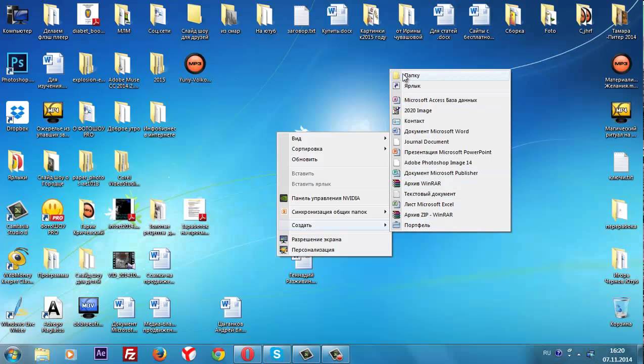644x364 pixels.
Task: Create a new Папку from submenu
Action: coord(450,75)
